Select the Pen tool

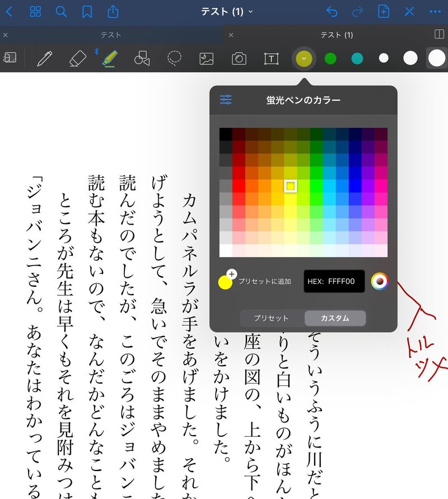[45, 58]
